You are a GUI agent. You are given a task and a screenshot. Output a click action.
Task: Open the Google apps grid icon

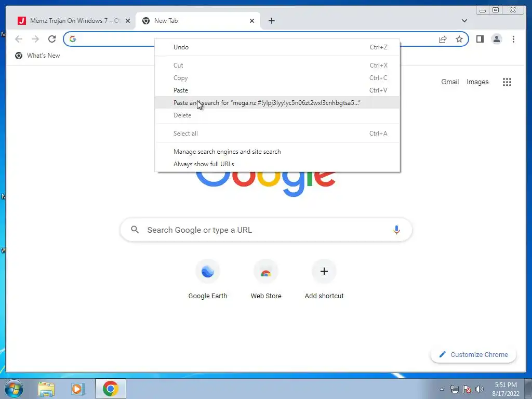pos(507,82)
